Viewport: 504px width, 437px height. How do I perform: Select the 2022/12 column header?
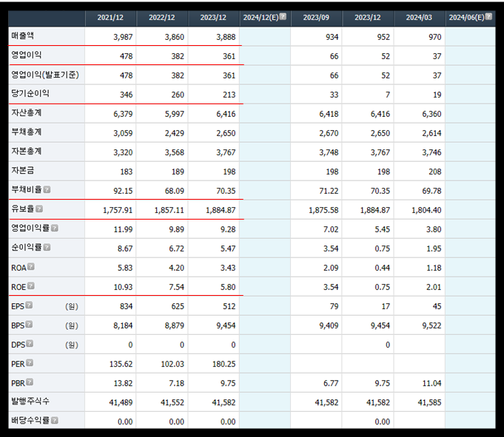pos(162,18)
